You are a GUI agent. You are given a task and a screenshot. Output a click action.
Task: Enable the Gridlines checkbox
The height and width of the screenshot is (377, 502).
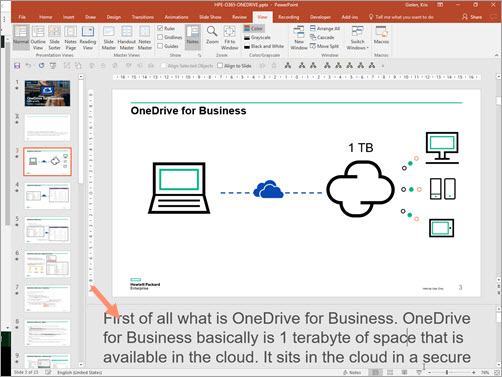coord(160,37)
